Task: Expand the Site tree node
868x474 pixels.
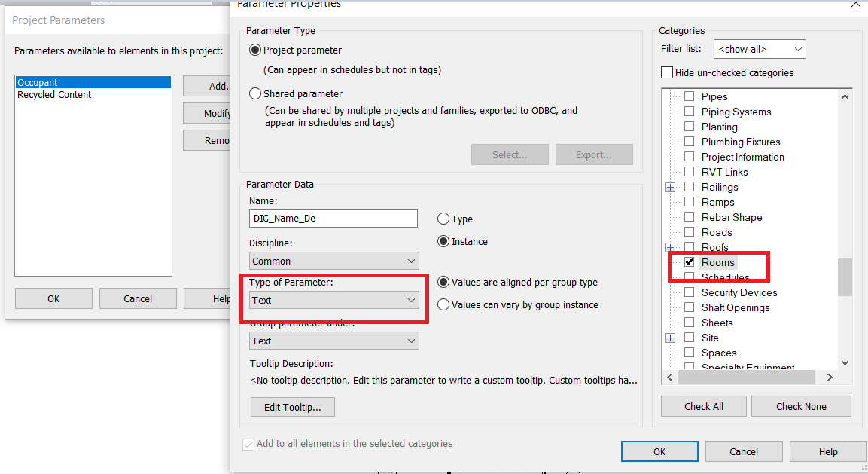Action: [x=670, y=338]
